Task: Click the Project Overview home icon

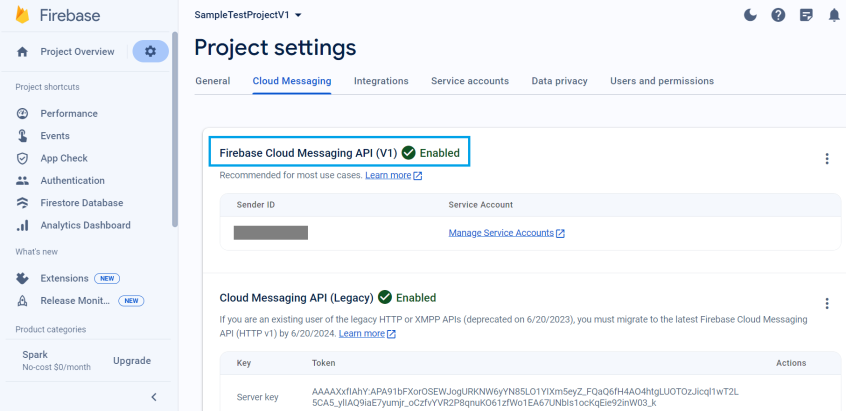Action: pyautogui.click(x=22, y=52)
